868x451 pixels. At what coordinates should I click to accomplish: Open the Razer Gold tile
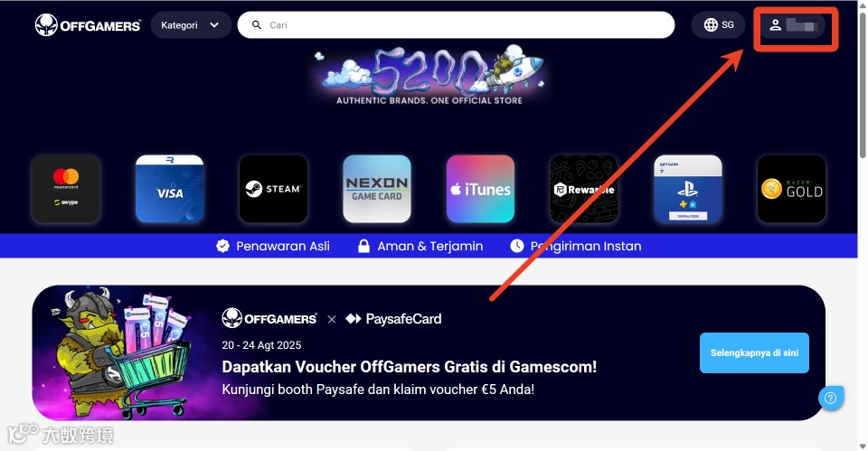(x=792, y=189)
